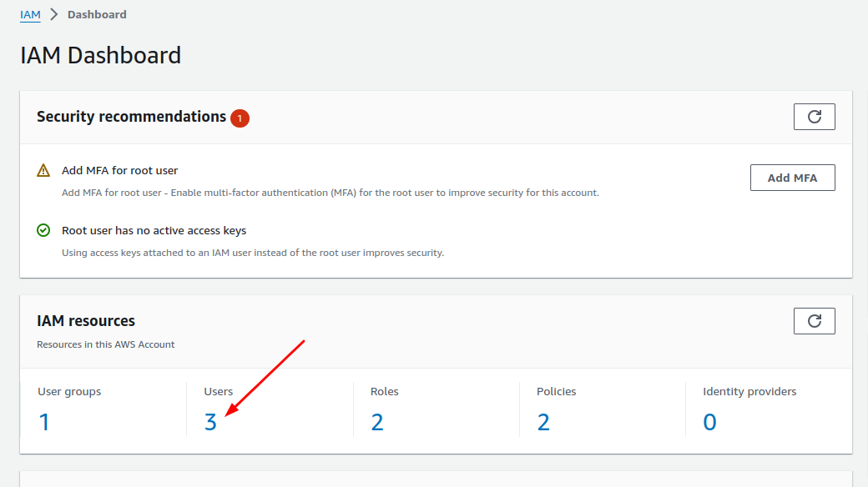Open the Identity providers count link

pos(709,421)
